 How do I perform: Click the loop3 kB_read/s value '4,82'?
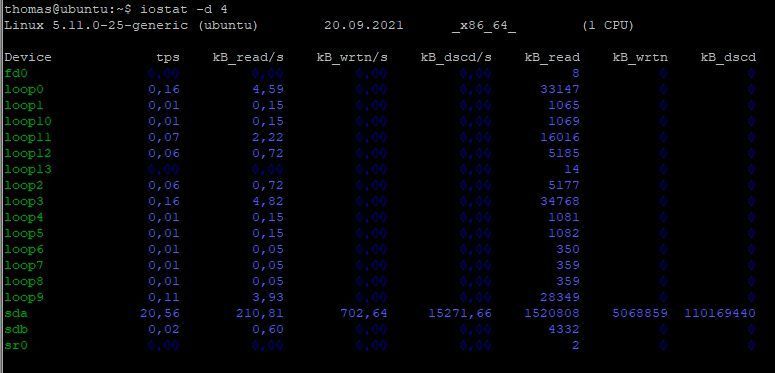click(268, 202)
